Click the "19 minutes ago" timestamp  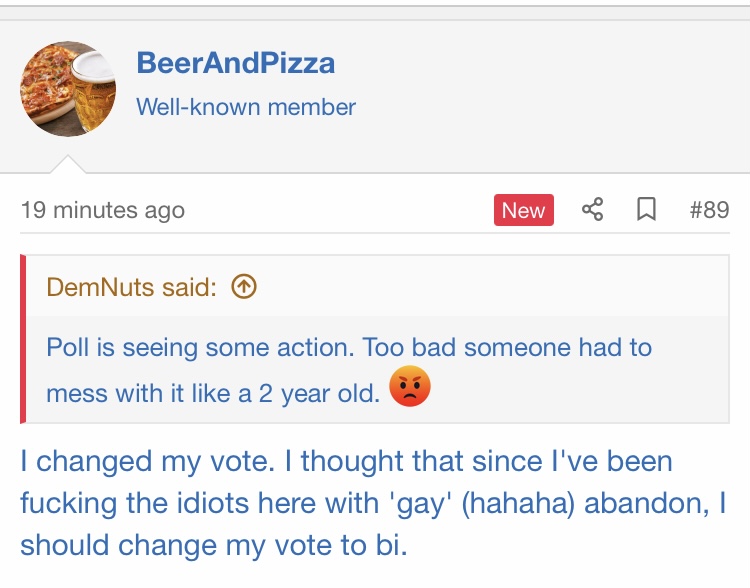click(x=103, y=210)
